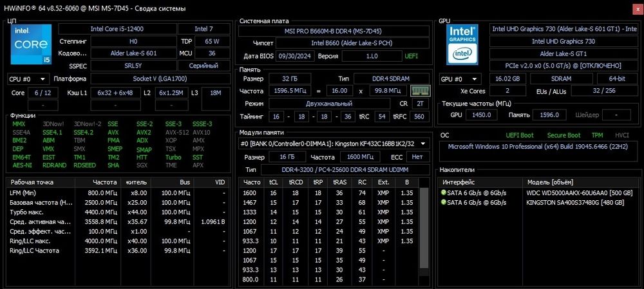Click the memory module chip icon
The height and width of the screenshot is (289, 644).
[x=420, y=91]
